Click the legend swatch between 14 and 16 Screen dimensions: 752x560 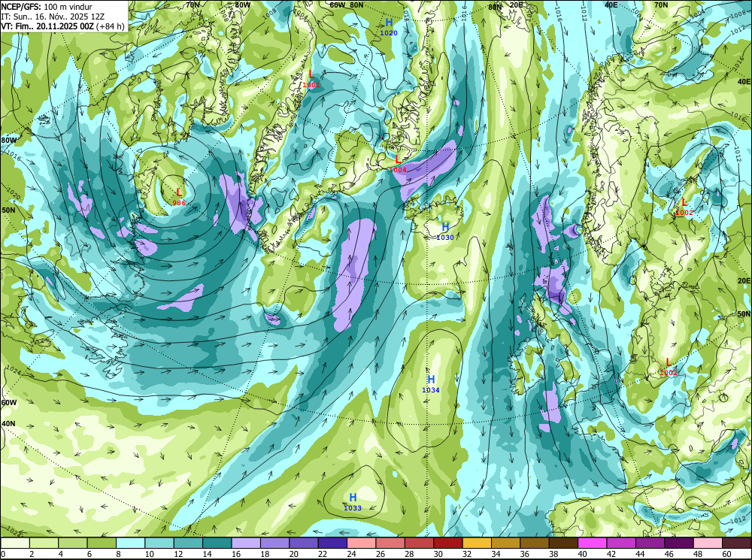tap(217, 543)
